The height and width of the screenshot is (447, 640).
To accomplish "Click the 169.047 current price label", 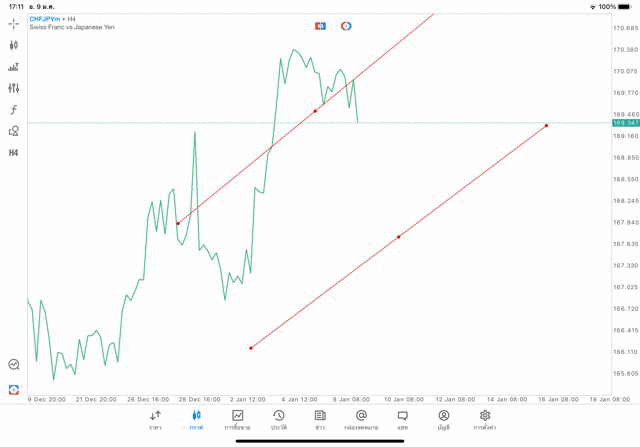I will [625, 123].
